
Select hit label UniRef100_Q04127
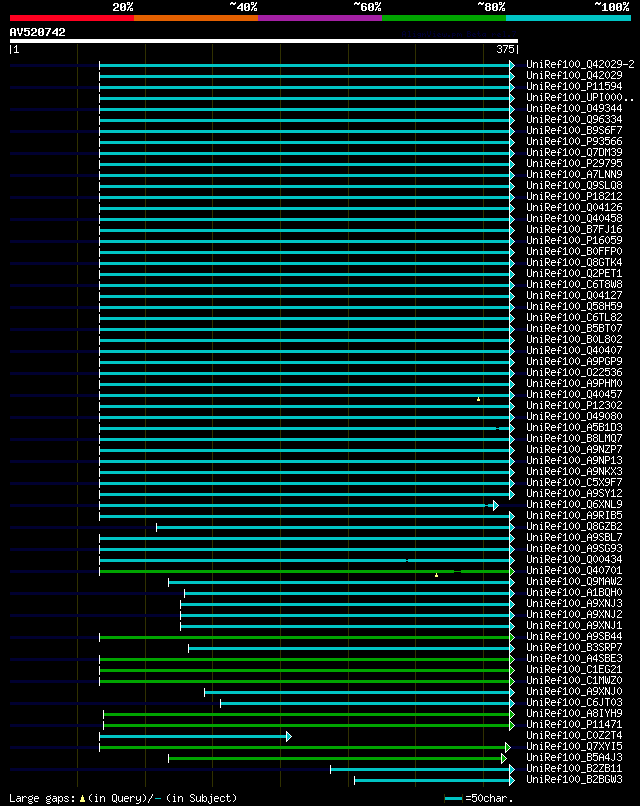pos(574,295)
